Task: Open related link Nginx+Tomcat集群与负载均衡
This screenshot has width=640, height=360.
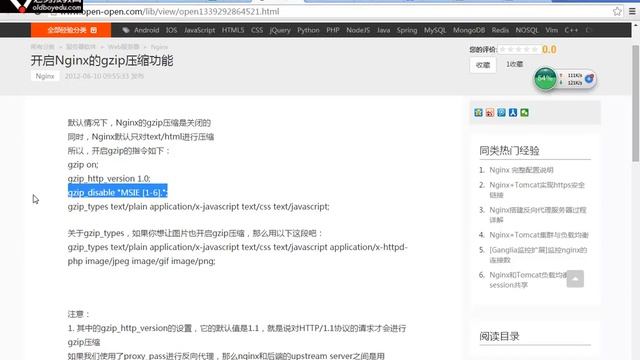Action: (x=539, y=235)
